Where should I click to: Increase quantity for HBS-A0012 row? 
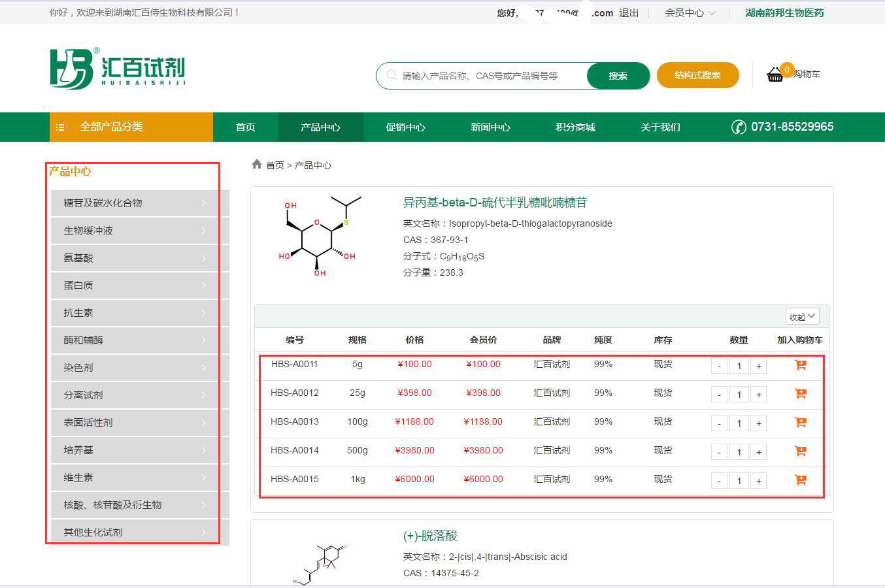tap(758, 395)
